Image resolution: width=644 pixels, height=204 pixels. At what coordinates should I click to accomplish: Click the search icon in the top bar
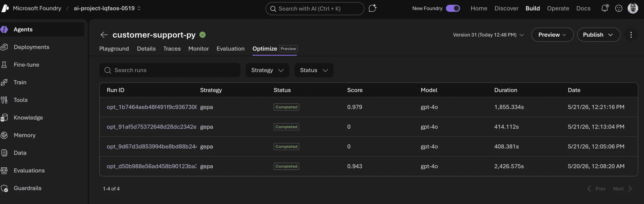point(273,9)
